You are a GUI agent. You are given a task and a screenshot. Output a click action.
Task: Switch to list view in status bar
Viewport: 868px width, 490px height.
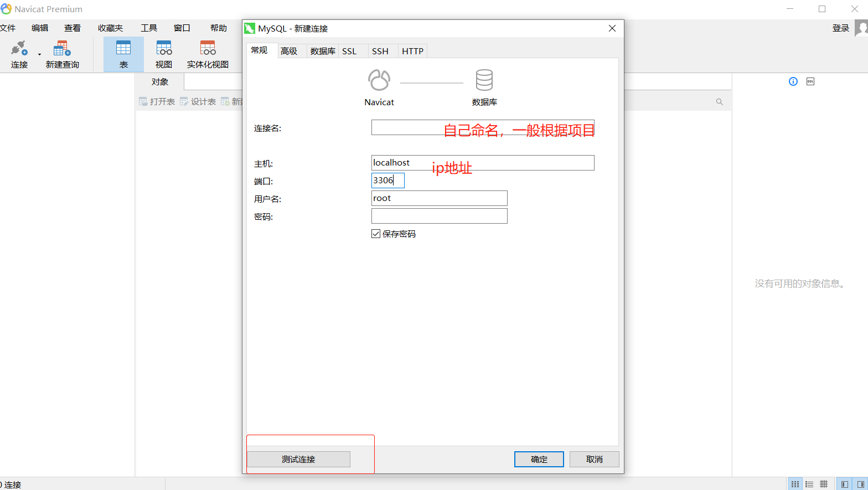[x=809, y=484]
